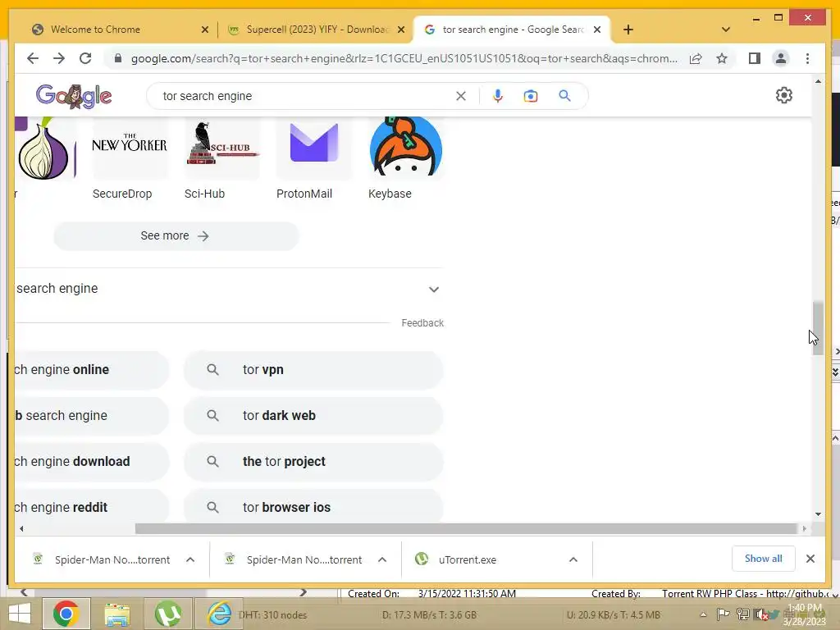Image resolution: width=840 pixels, height=630 pixels.
Task: Open uTorrent.exe download options arrow
Action: 573,559
